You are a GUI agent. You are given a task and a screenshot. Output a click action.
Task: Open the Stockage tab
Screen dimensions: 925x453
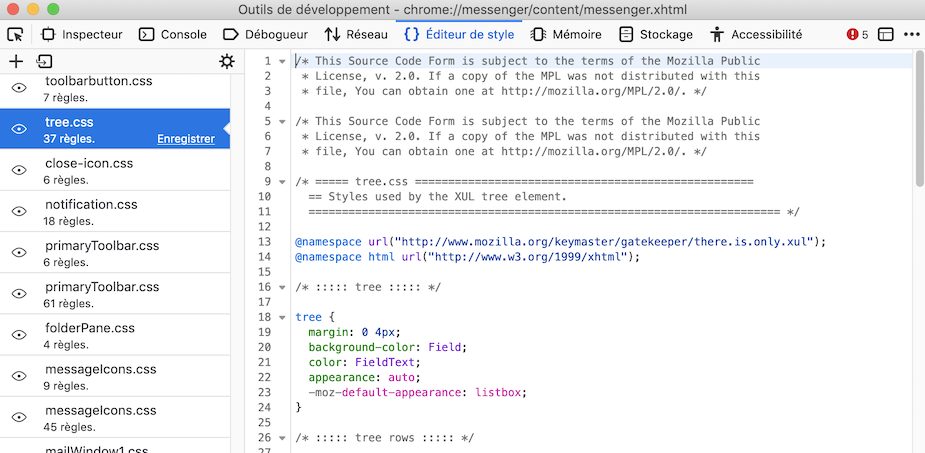(x=655, y=35)
